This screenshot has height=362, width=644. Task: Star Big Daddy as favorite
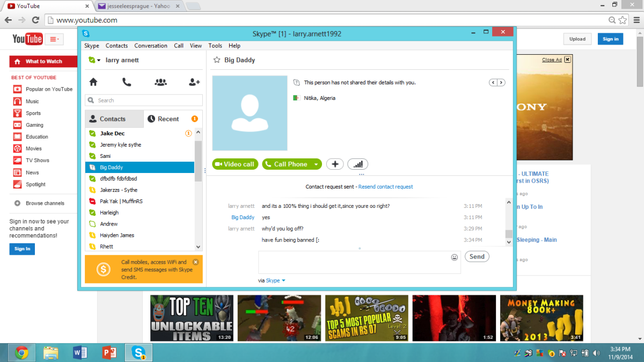point(217,60)
